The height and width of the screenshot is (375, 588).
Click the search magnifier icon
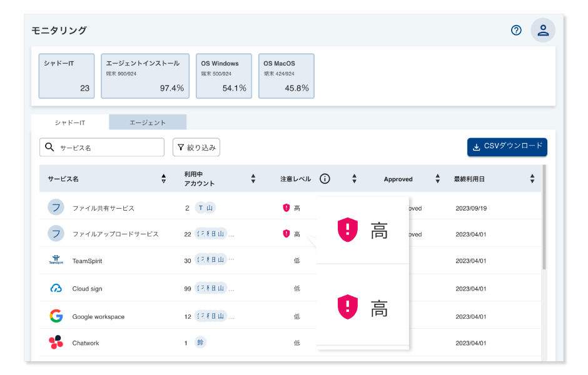[49, 147]
